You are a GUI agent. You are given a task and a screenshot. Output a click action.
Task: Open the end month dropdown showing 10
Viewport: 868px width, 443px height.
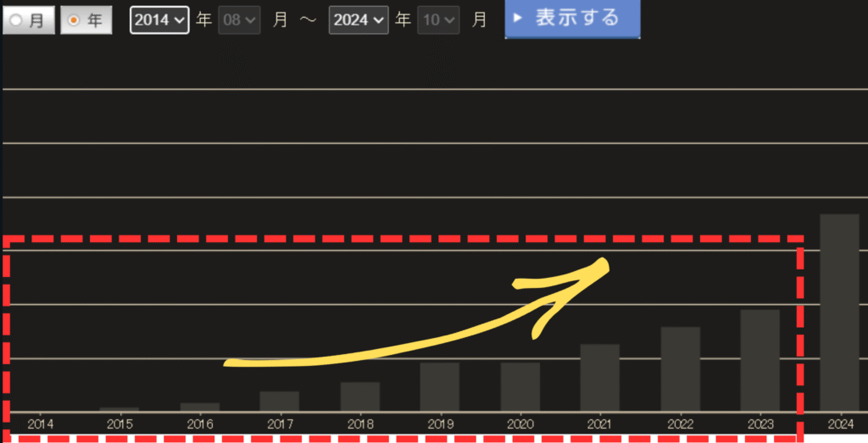(438, 20)
